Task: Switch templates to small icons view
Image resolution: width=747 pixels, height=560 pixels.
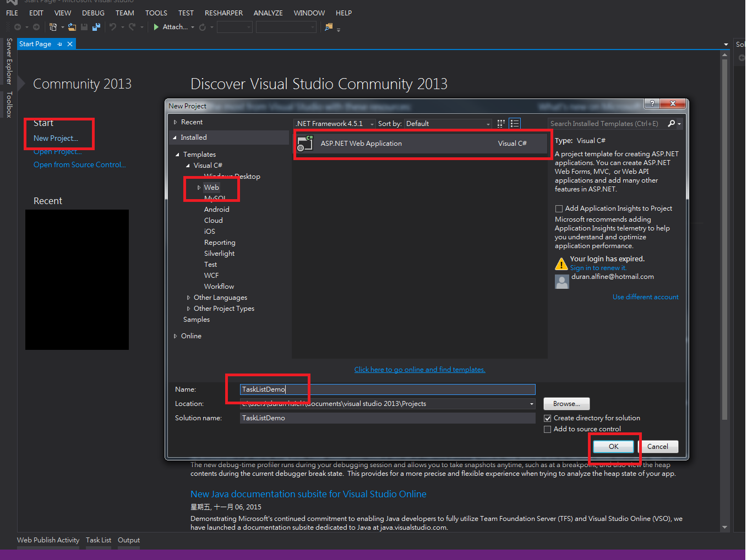Action: click(501, 124)
